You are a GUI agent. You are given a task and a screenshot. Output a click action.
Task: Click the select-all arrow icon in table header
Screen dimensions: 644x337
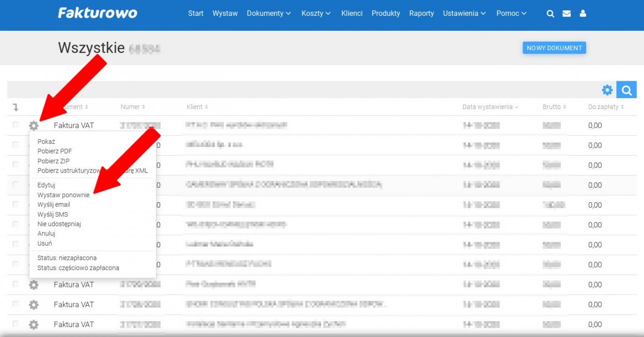(x=16, y=107)
